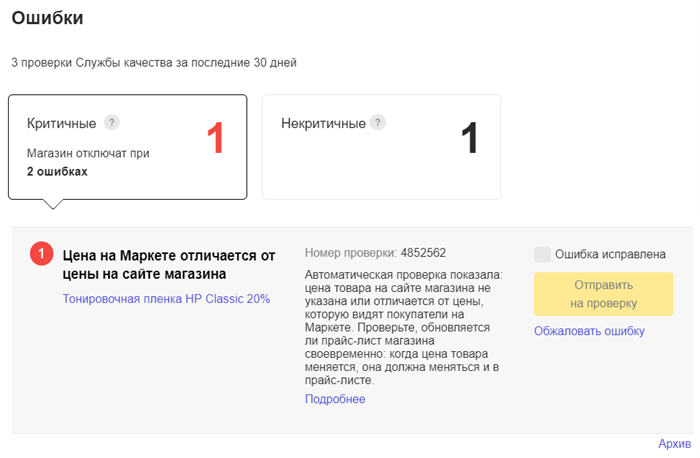Screen dimensions: 700x458
Task: Click text 3 проверки Службы качества
Action: pos(154,62)
